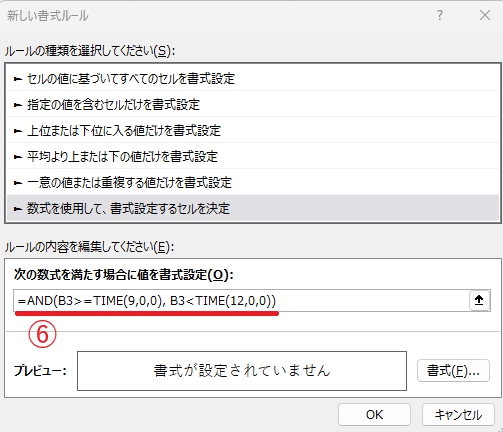Click the formula input field with the AND formula
Image resolution: width=503 pixels, height=432 pixels.
(x=241, y=301)
